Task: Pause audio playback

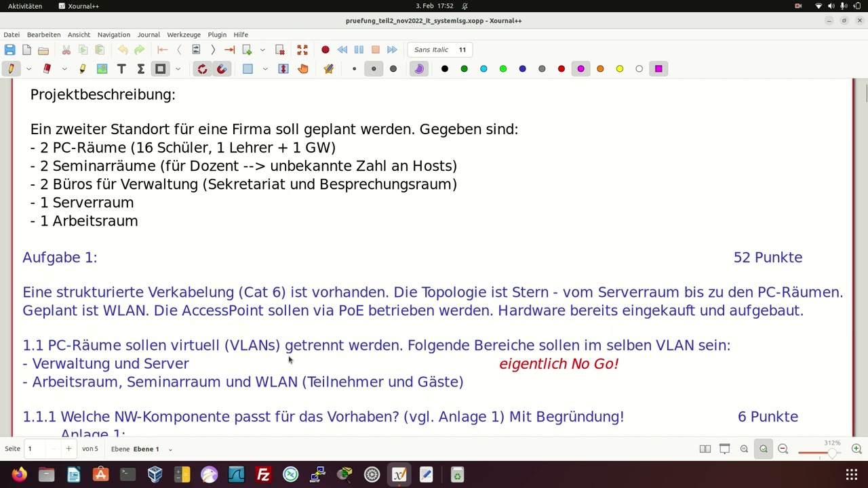Action: tap(359, 49)
